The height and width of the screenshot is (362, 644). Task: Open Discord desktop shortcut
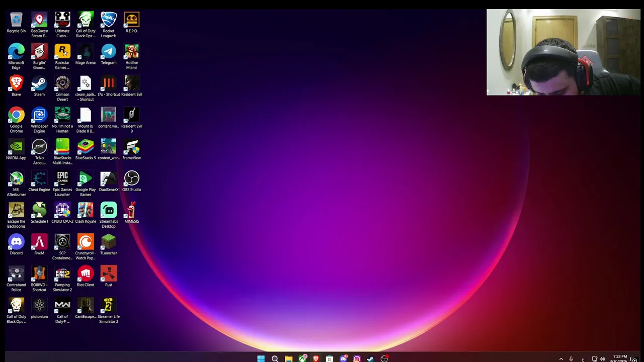pyautogui.click(x=16, y=245)
